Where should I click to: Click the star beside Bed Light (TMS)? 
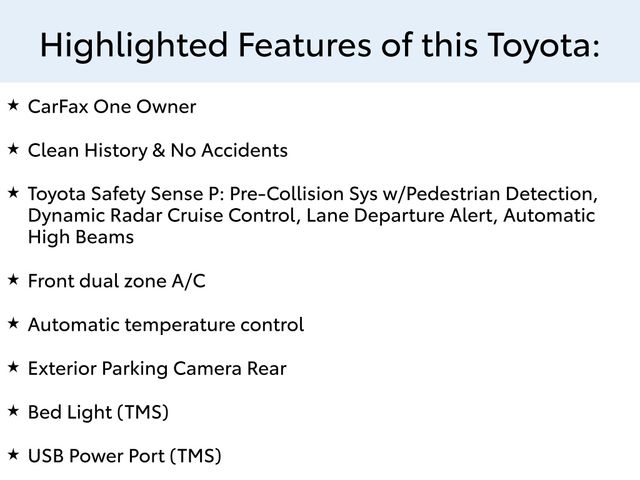coord(13,411)
